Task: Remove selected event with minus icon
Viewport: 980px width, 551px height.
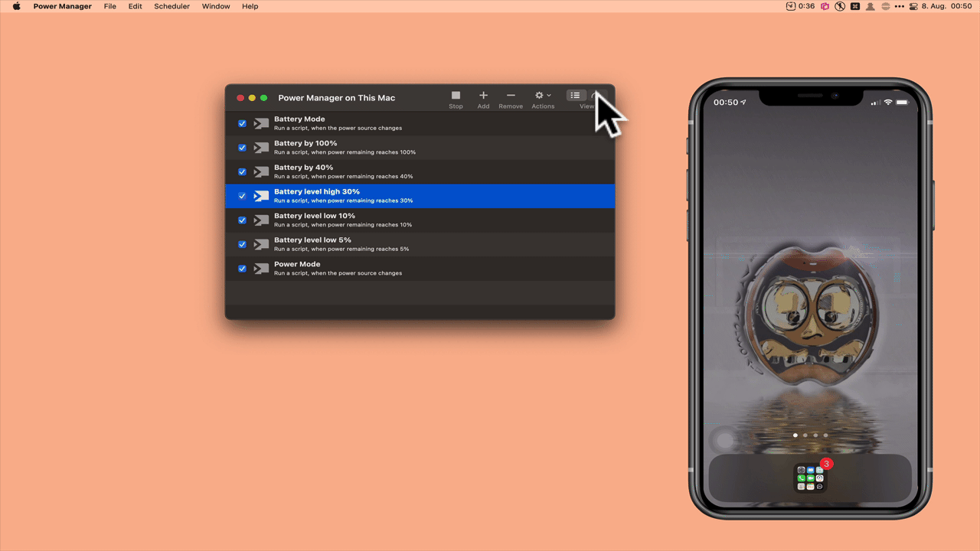Action: (x=511, y=96)
